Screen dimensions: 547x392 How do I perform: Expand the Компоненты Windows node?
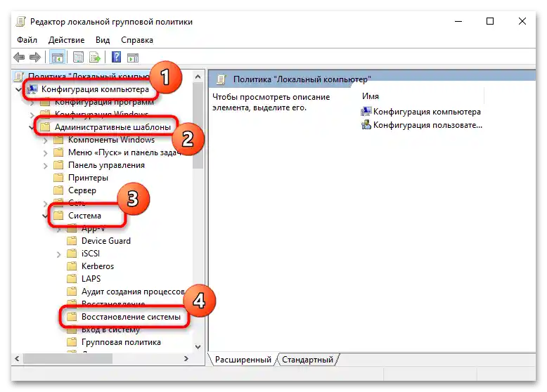(x=46, y=141)
